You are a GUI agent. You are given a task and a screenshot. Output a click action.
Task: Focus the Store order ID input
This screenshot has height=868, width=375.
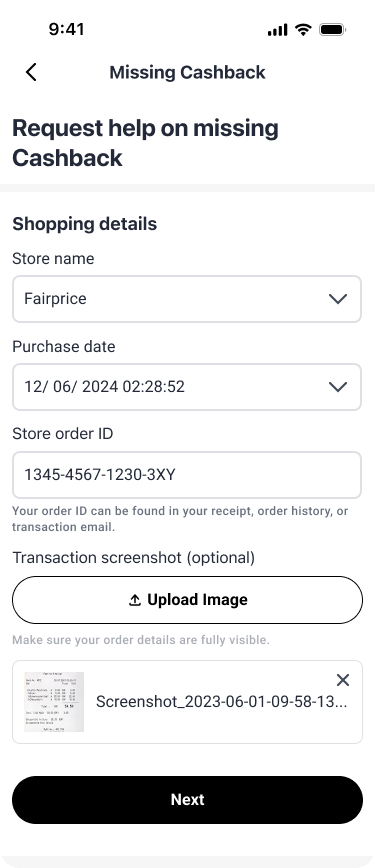point(187,475)
